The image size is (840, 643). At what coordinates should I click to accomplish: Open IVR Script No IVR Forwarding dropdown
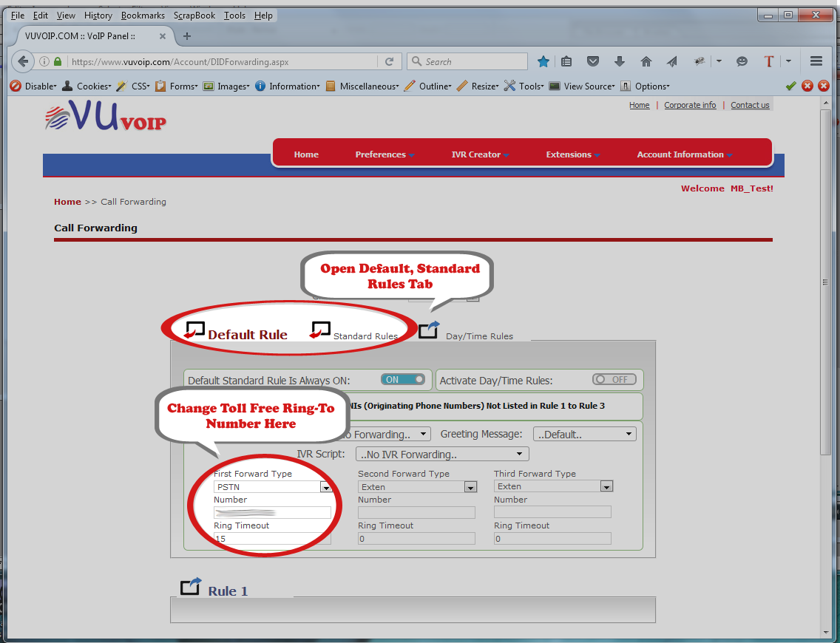(x=442, y=455)
